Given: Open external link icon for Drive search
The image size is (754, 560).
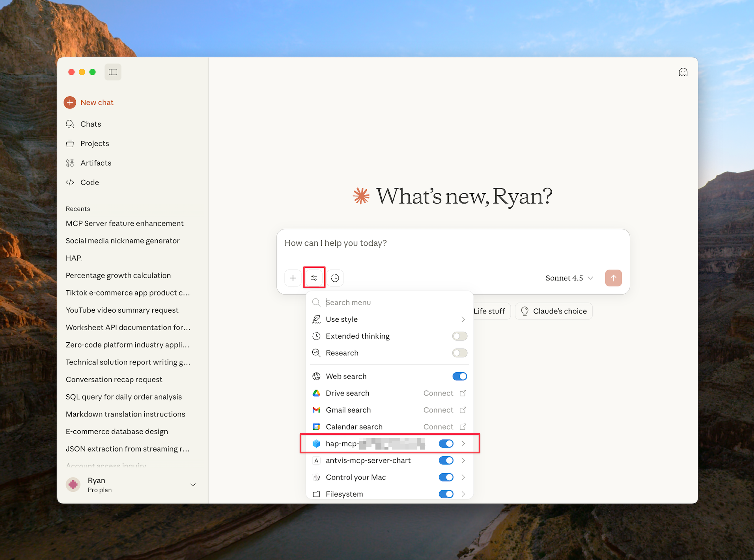Looking at the screenshot, I should (x=463, y=393).
